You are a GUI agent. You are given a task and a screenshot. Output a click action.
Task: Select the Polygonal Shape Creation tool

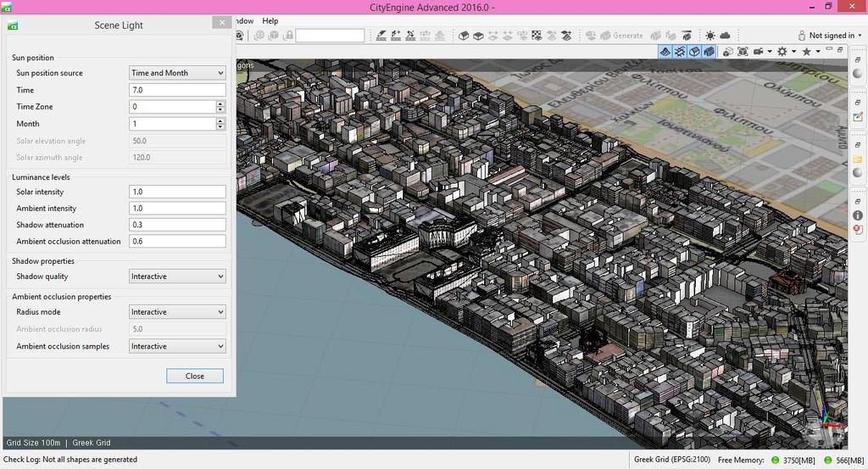click(464, 36)
